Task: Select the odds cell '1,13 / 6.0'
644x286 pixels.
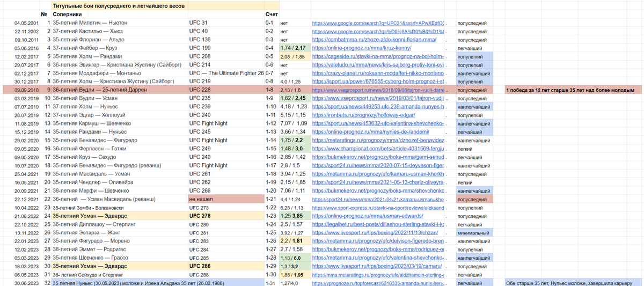Action: tap(295, 257)
